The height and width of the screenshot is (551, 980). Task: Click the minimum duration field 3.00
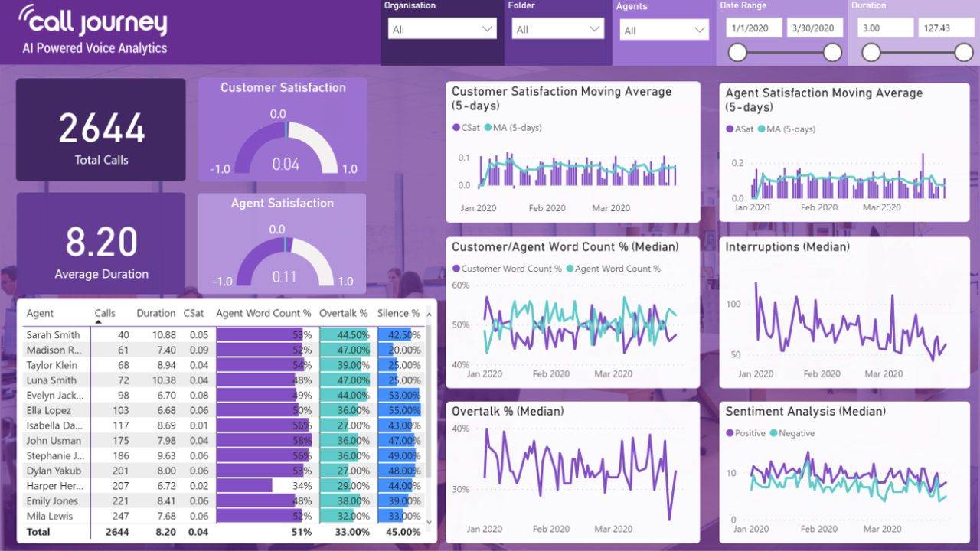coord(885,28)
